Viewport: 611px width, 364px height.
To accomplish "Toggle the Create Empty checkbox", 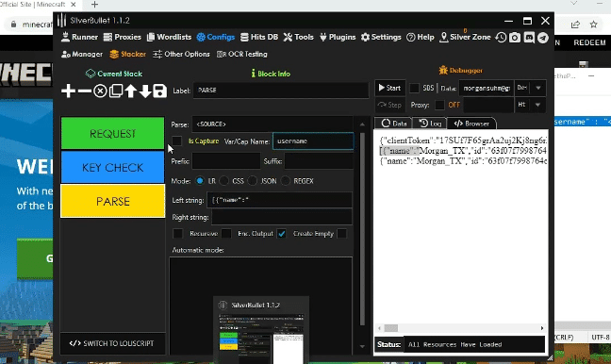I will click(341, 234).
